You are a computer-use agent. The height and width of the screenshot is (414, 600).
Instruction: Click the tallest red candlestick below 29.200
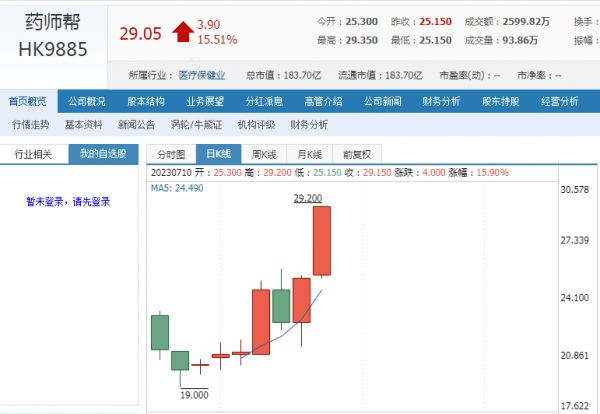click(322, 240)
